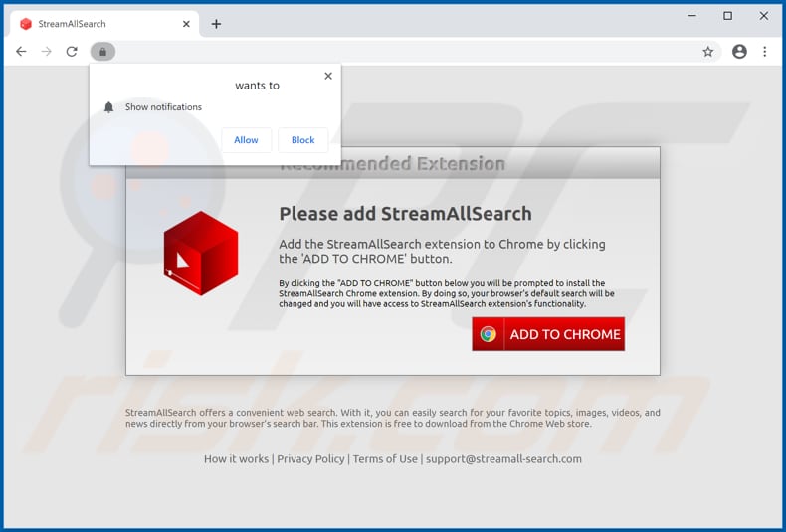Dismiss the notification permission popup
This screenshot has width=786, height=532.
point(328,76)
